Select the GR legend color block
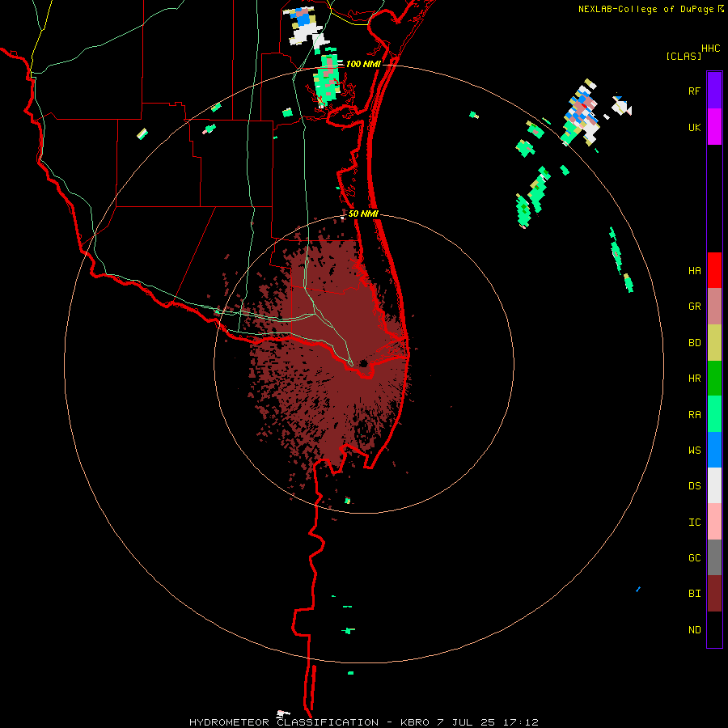This screenshot has width=728, height=728. coord(714,307)
